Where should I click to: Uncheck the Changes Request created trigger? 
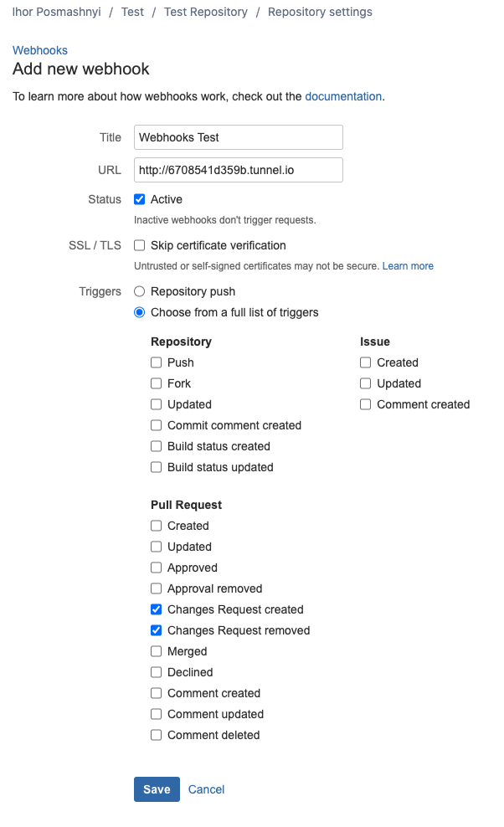click(x=156, y=609)
